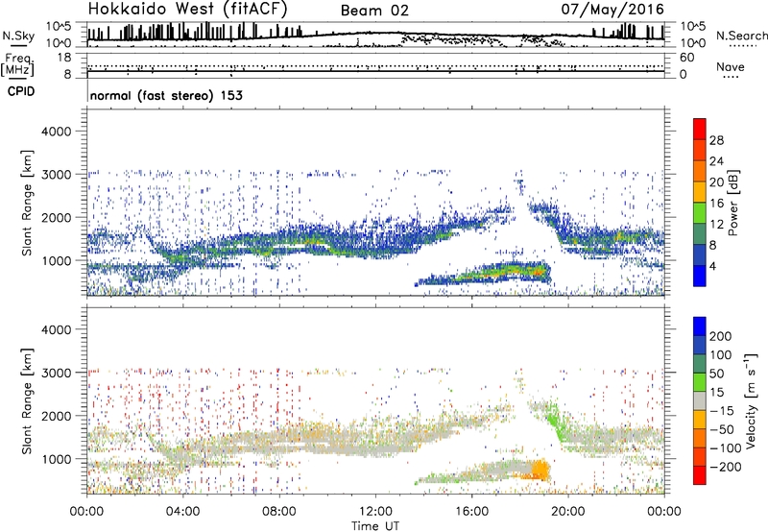Screen dimensions: 768x532
Task: Click 'Slant Range [km]' label of velocity panel
Action: click(x=27, y=401)
